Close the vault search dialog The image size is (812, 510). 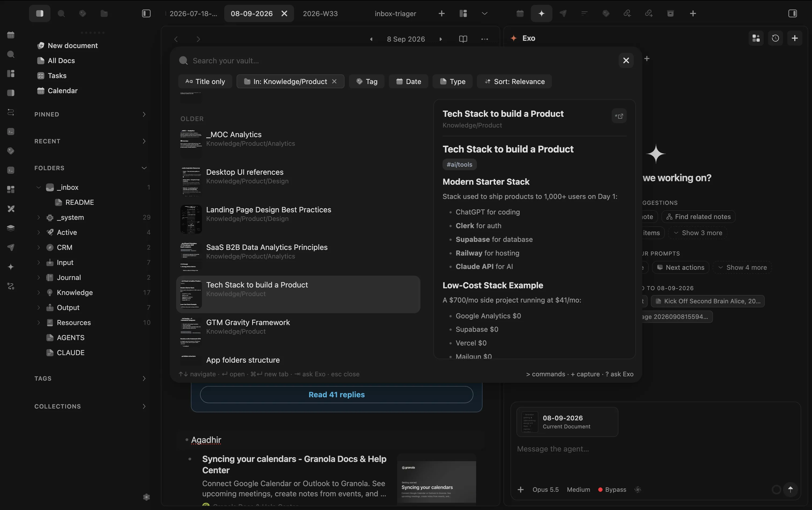point(626,60)
